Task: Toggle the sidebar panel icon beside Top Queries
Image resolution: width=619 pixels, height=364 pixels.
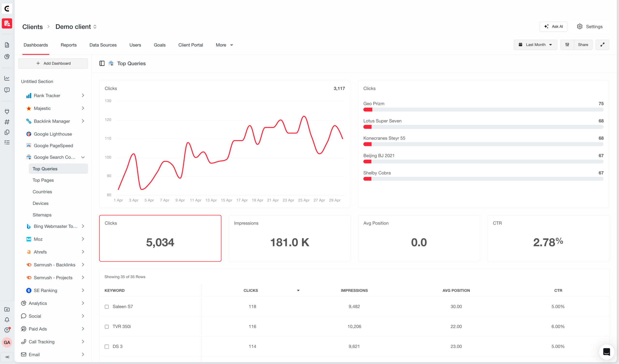Action: tap(102, 63)
